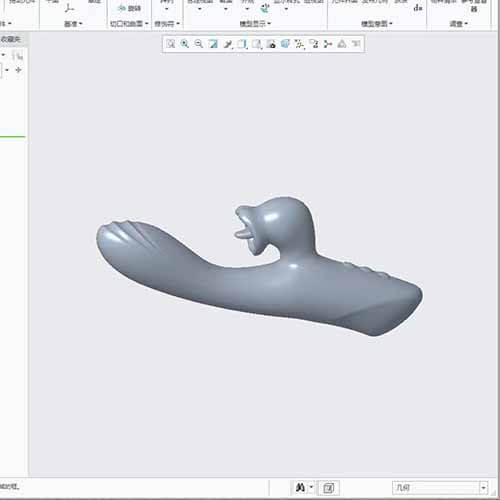Screen dimensions: 500x500
Task: Click the View Manager icon
Action: [271, 44]
